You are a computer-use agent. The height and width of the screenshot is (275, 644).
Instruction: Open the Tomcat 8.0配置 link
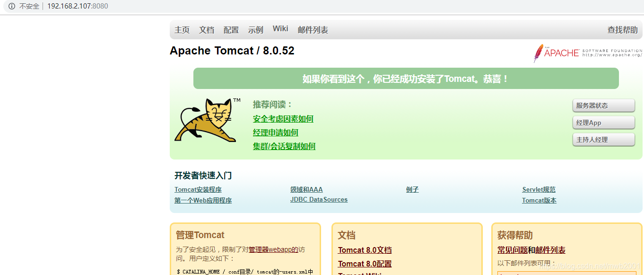tap(365, 264)
